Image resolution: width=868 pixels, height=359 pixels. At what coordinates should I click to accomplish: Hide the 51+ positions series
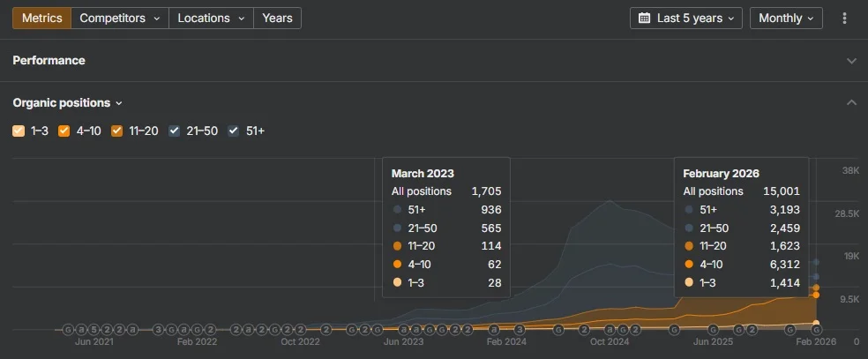pyautogui.click(x=234, y=131)
